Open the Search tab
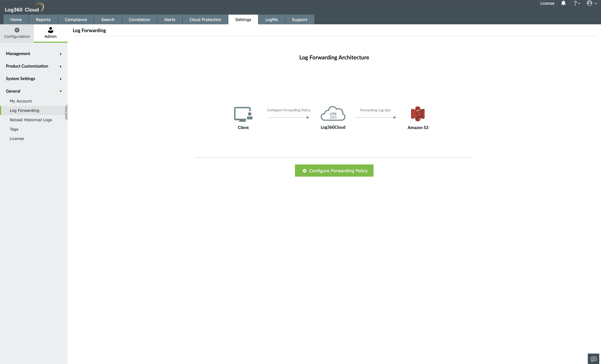This screenshot has width=601, height=364. [x=108, y=19]
